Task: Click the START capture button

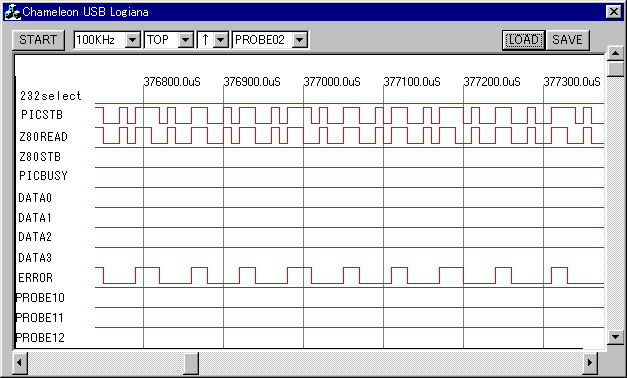Action: [38, 40]
